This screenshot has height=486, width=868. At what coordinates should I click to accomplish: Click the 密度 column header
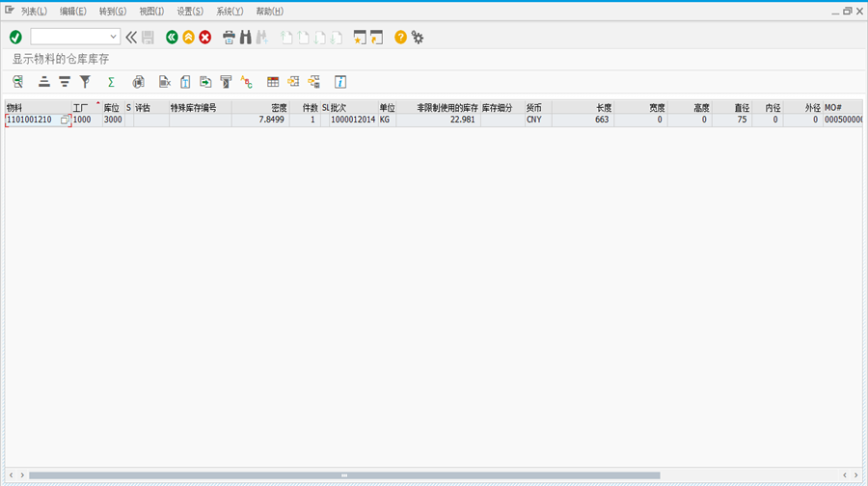pos(260,107)
